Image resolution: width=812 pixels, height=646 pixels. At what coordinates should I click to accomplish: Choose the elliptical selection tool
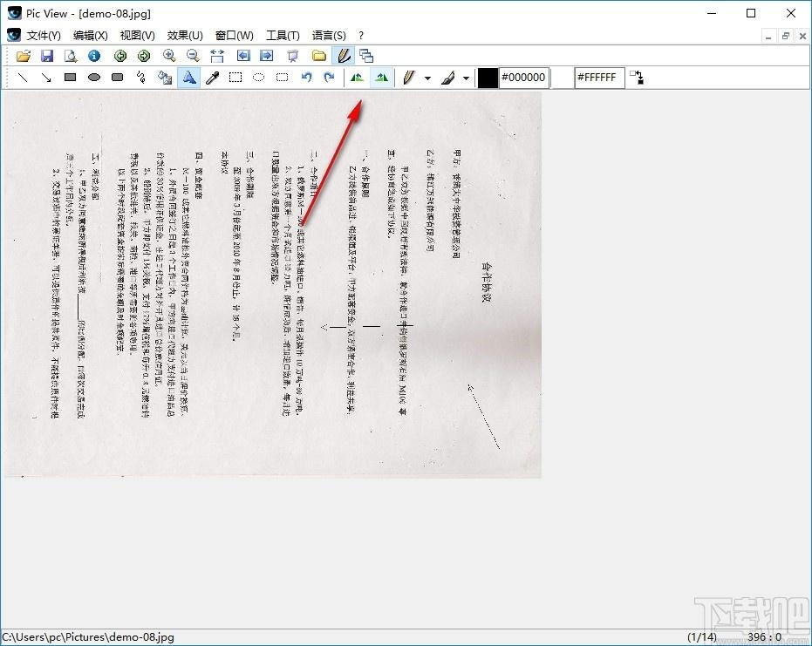(x=259, y=78)
